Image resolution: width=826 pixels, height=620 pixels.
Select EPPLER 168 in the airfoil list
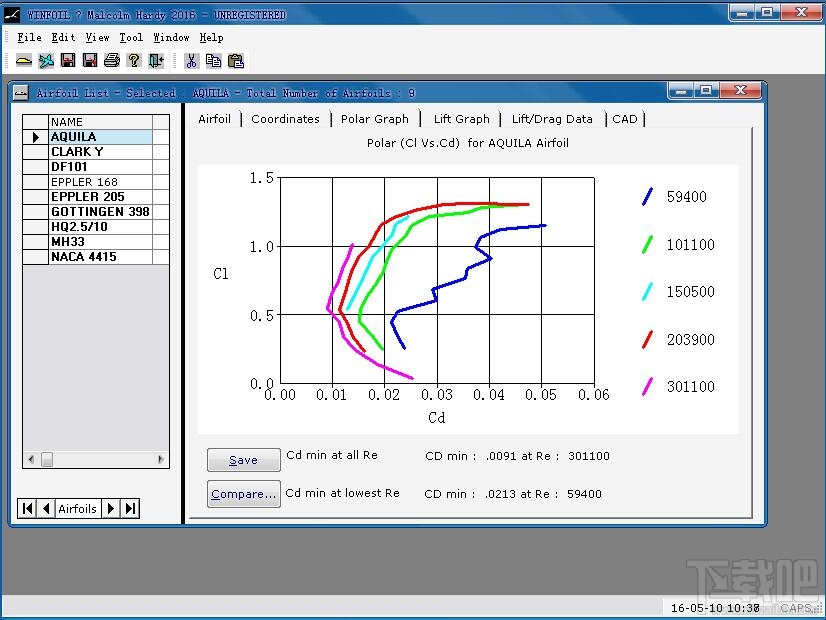(x=101, y=182)
